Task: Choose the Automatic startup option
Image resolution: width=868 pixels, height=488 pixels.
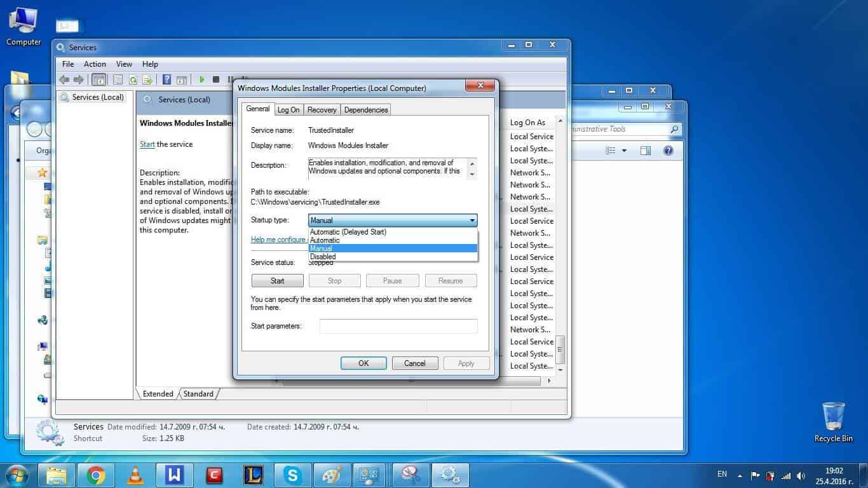Action: 393,240
